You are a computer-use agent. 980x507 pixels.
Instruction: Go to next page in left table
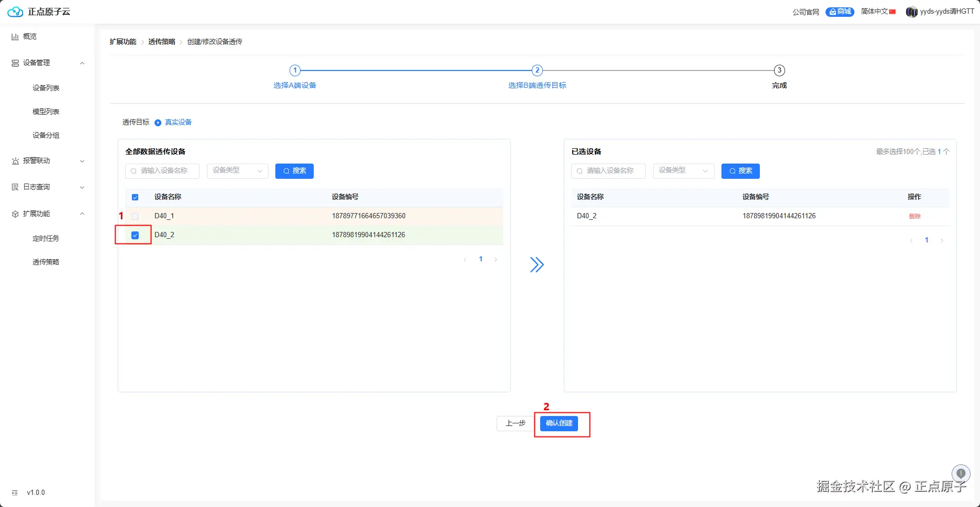click(496, 259)
